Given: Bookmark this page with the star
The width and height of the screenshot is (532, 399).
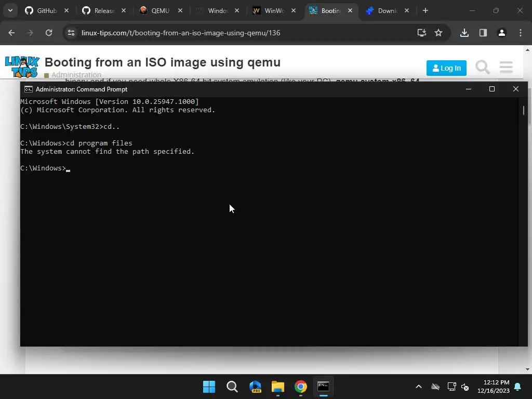Looking at the screenshot, I should click(x=438, y=33).
